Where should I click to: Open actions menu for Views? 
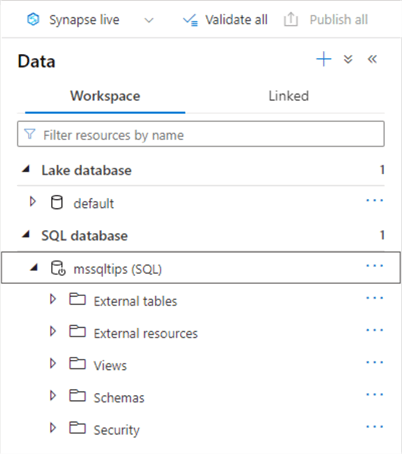tap(375, 362)
